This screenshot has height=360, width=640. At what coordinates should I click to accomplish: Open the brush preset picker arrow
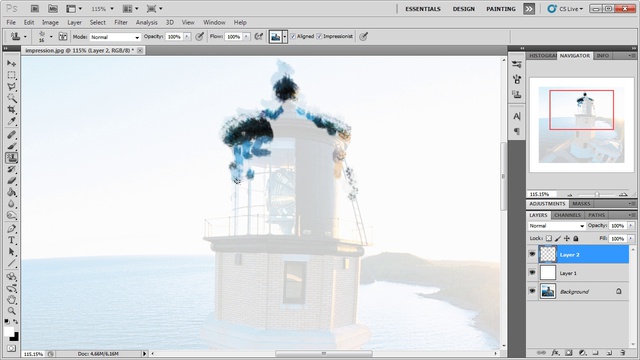51,37
